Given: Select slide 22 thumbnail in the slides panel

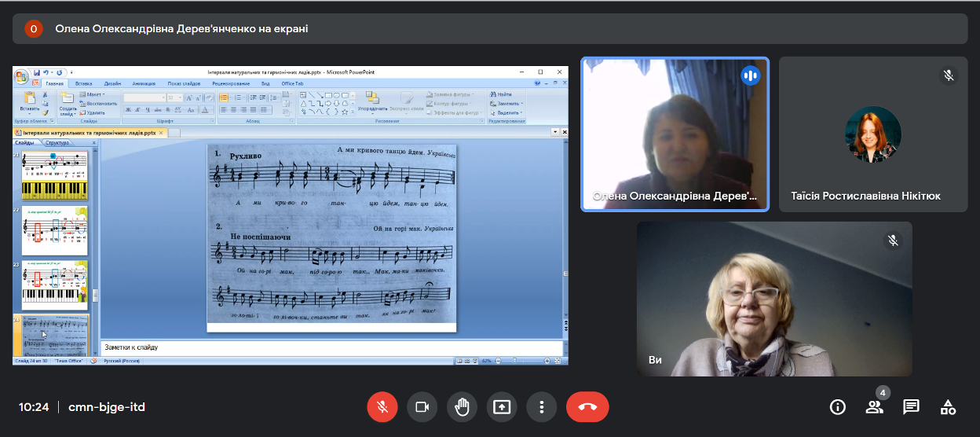Looking at the screenshot, I should tap(55, 231).
